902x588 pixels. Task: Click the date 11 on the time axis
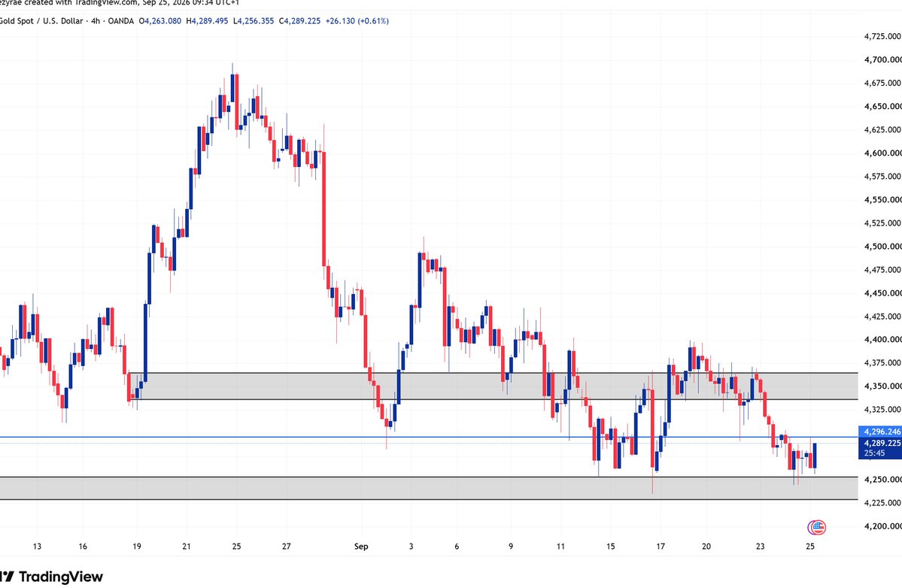(561, 546)
